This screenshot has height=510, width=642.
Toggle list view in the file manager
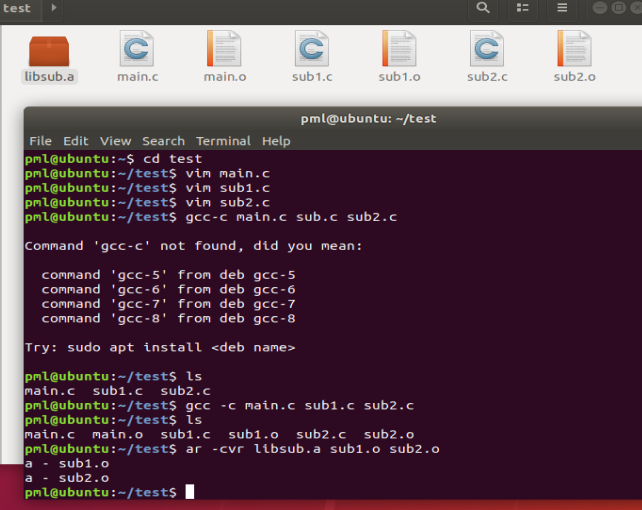(522, 8)
